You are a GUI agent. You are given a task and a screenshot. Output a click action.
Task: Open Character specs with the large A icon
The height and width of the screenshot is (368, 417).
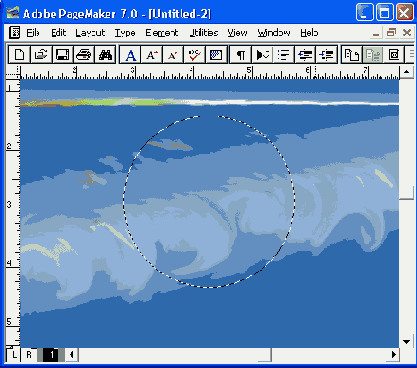click(130, 55)
